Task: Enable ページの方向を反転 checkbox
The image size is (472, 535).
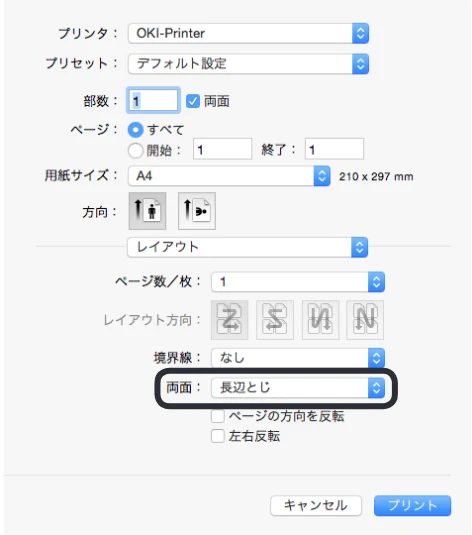Action: coord(218,416)
